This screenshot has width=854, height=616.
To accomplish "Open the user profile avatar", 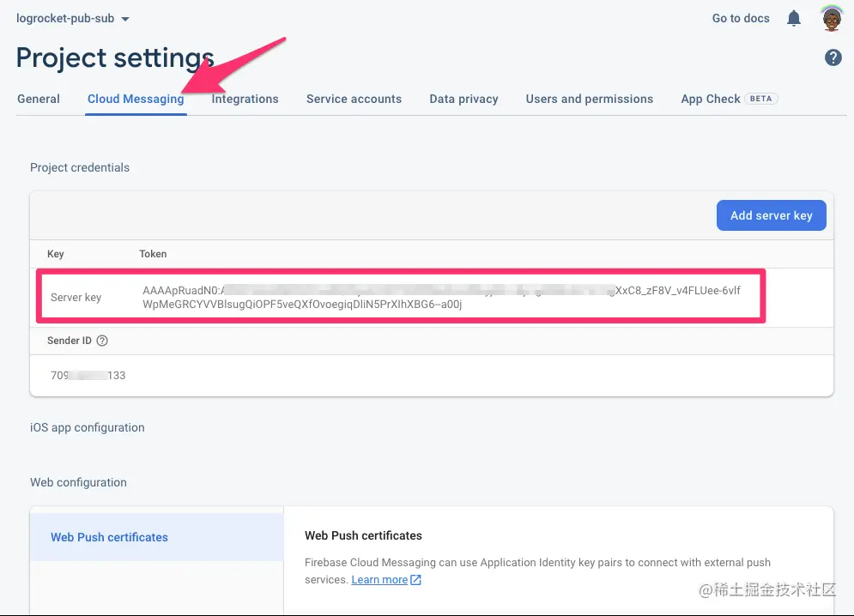I will pos(831,18).
